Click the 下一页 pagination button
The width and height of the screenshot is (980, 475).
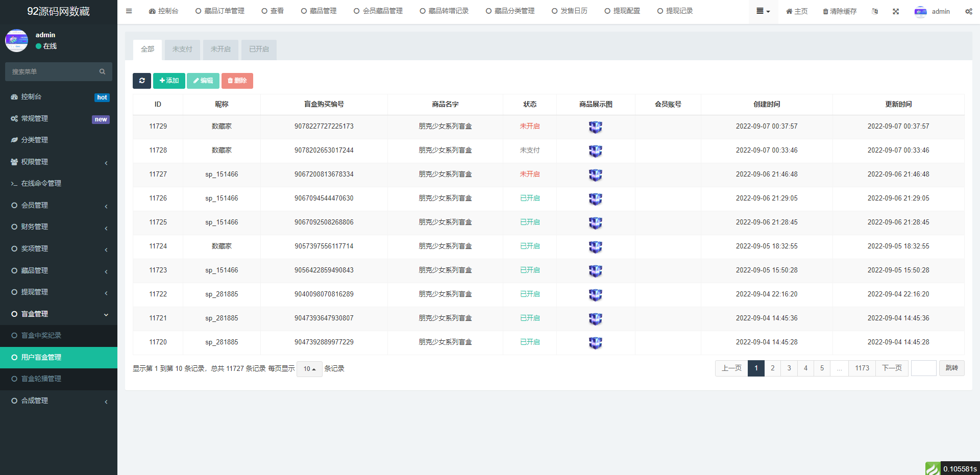tap(892, 368)
